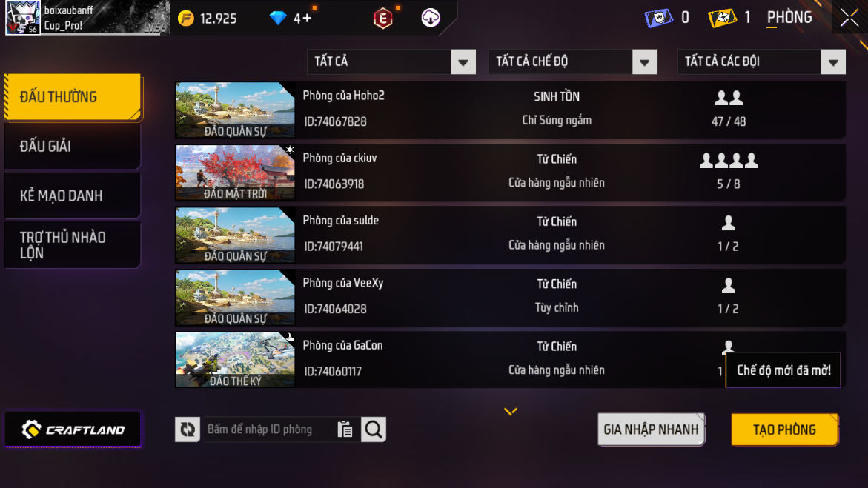
Task: Open the player avatar profile picture
Action: pyautogui.click(x=23, y=18)
